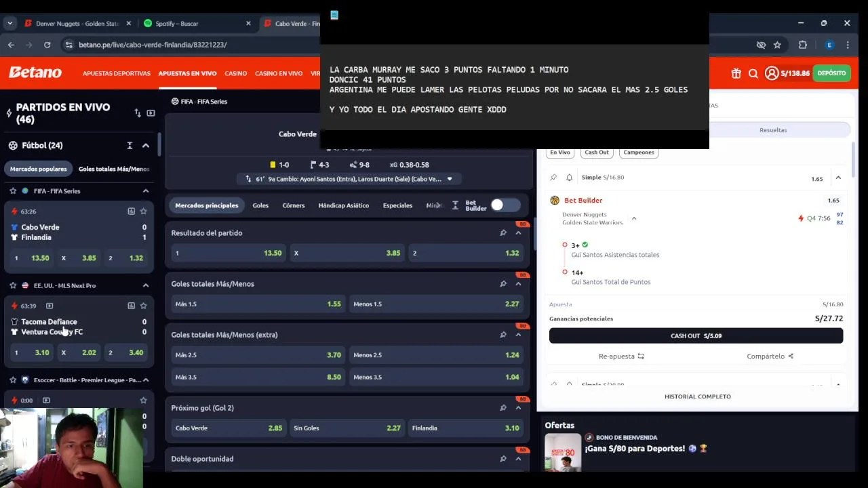The image size is (868, 488).
Task: View site information icon in address bar
Action: click(x=68, y=45)
